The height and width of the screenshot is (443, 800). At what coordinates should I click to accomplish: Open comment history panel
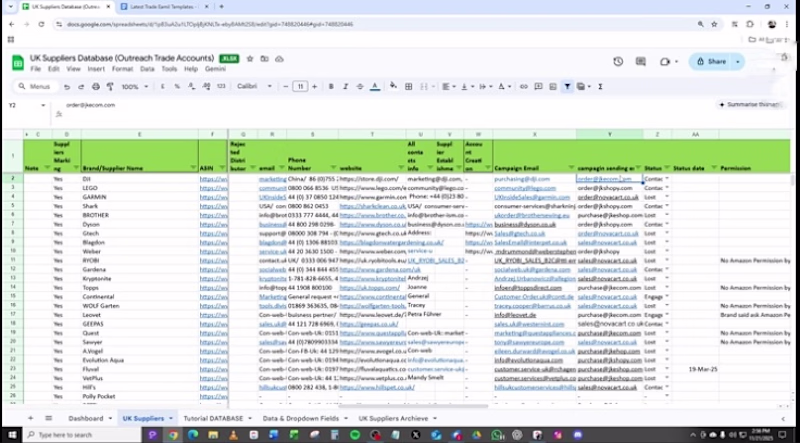641,61
